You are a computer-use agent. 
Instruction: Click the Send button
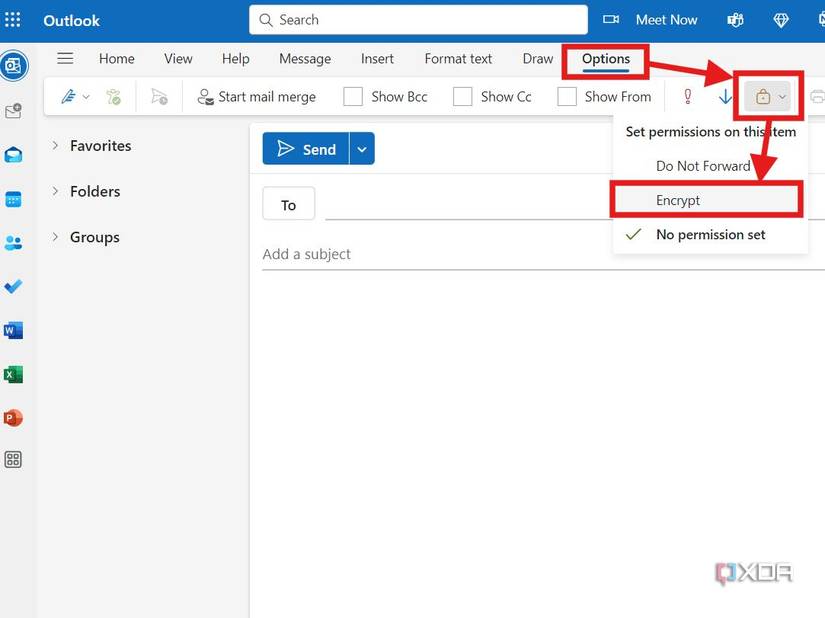[x=307, y=147]
